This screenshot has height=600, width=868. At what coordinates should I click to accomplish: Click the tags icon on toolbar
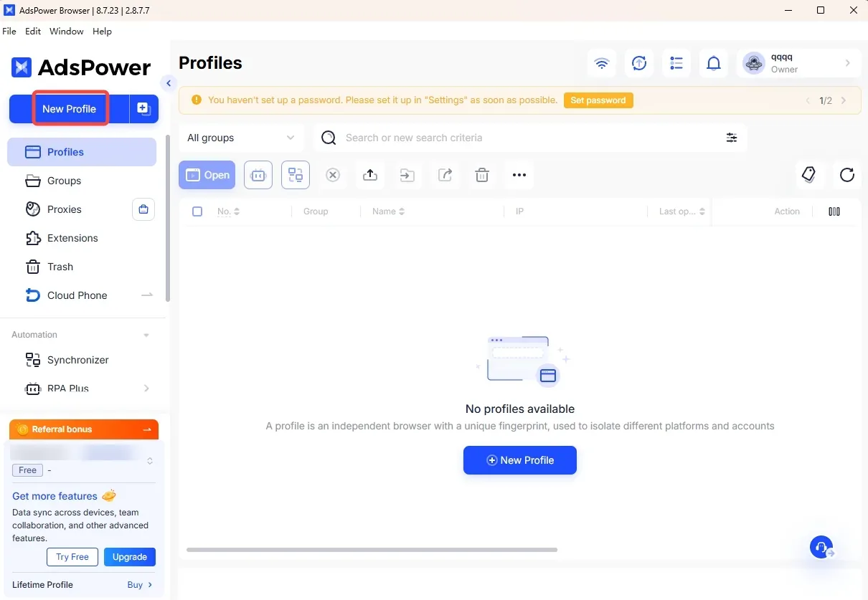tap(809, 175)
